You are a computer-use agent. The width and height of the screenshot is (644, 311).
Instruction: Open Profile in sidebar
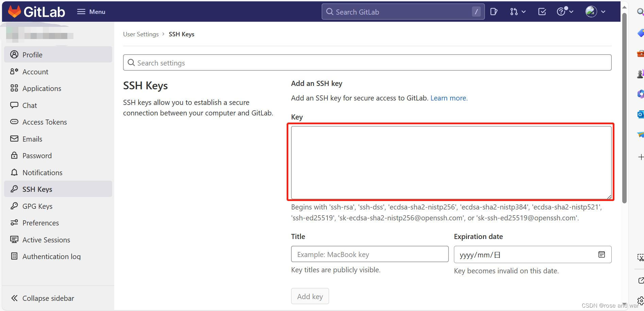[58, 54]
